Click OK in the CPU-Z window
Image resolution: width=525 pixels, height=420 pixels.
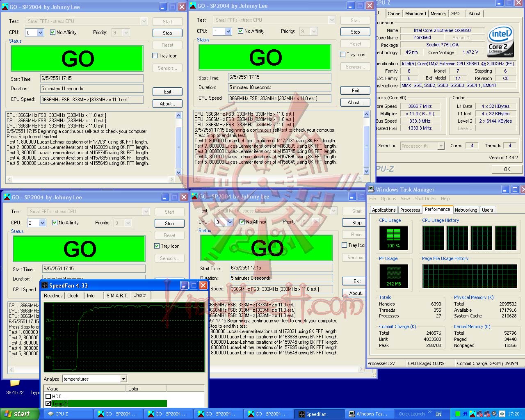[507, 169]
